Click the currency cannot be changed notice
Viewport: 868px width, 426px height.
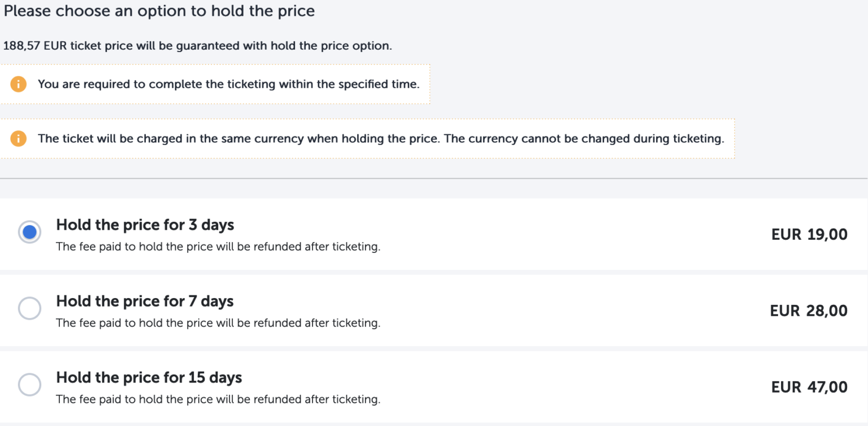pyautogui.click(x=380, y=138)
